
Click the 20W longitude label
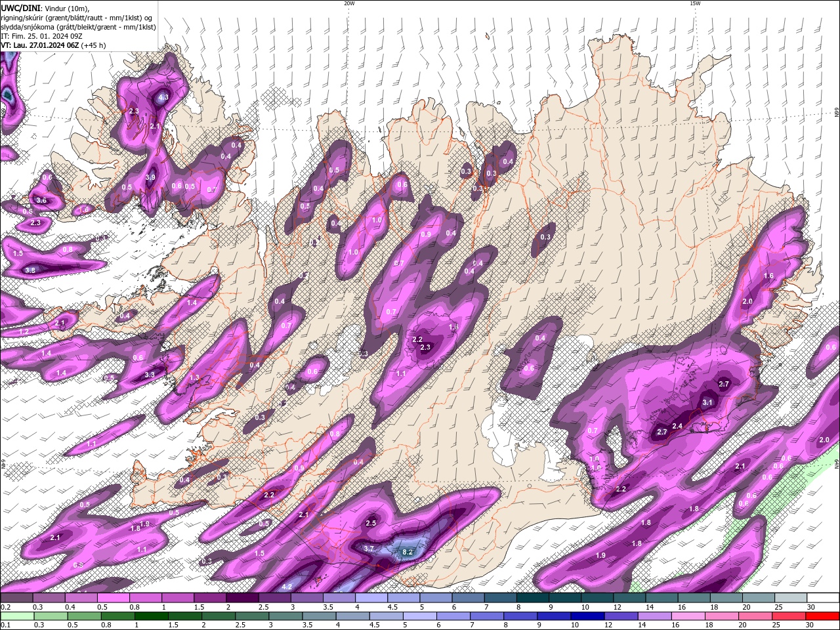pos(349,3)
